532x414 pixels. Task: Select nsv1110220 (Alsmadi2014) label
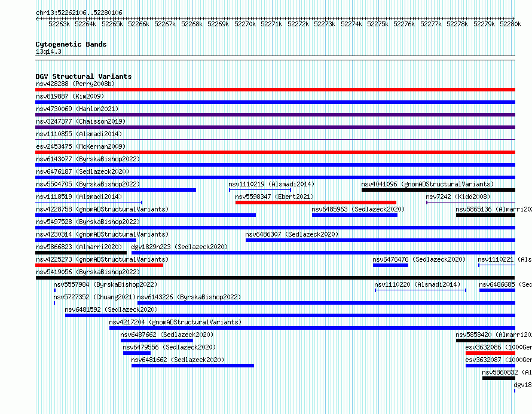417,284
